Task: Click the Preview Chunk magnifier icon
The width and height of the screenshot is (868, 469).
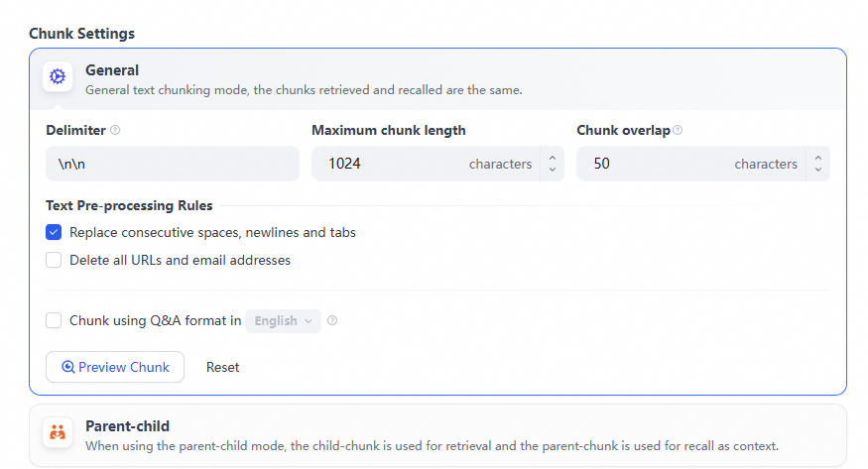Action: click(x=67, y=367)
